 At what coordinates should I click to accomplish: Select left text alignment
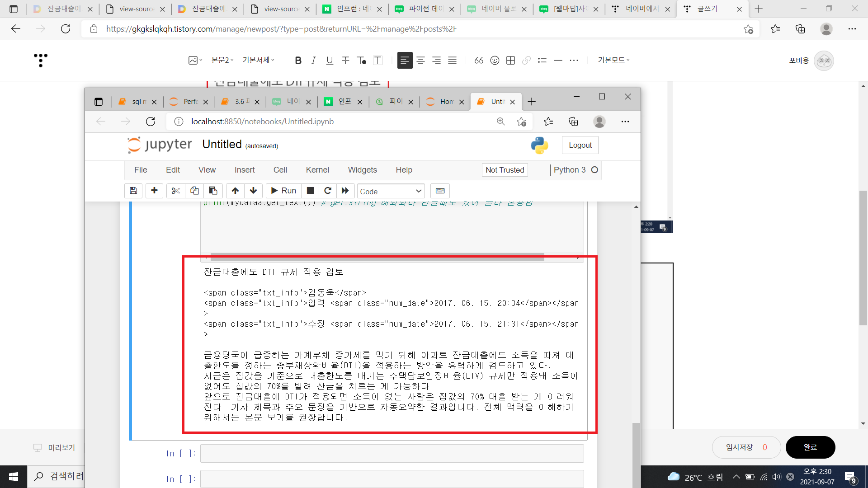point(405,60)
